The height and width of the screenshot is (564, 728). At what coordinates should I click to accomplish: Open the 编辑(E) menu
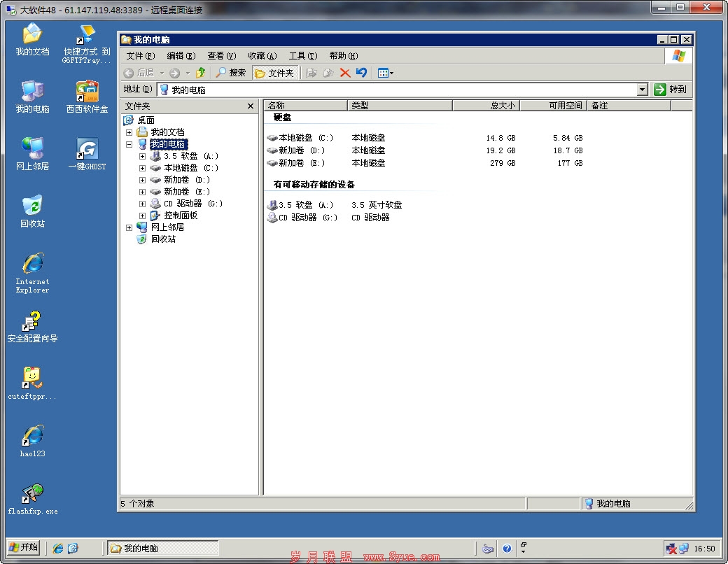pyautogui.click(x=181, y=56)
